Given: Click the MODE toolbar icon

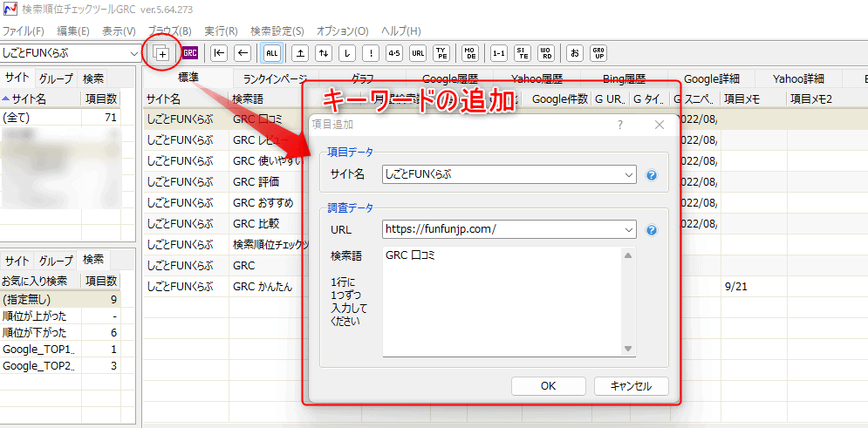Looking at the screenshot, I should (x=470, y=53).
